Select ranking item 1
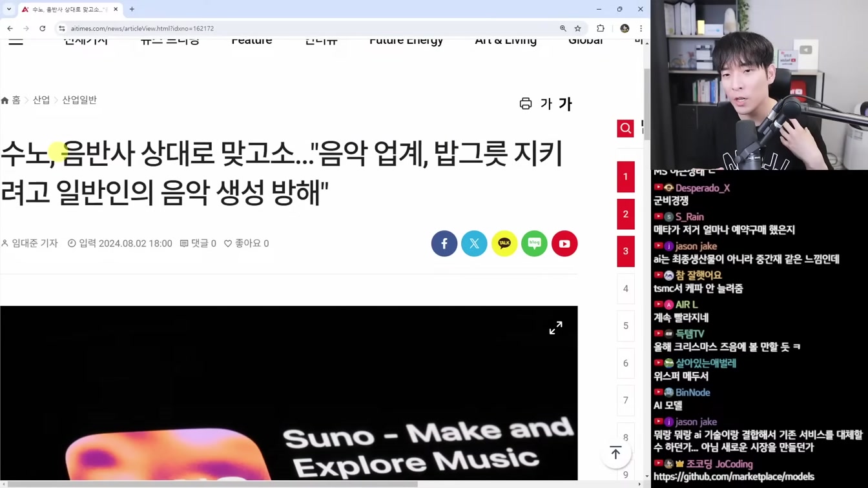This screenshot has height=488, width=868. pos(626,177)
